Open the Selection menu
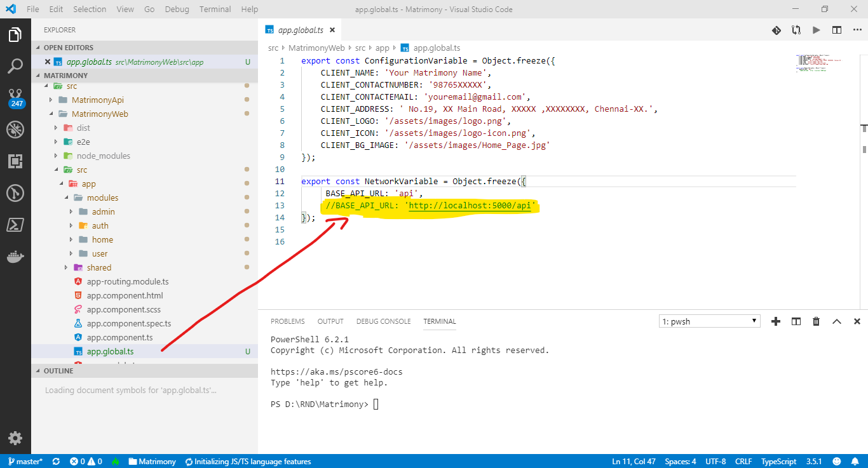Image resolution: width=868 pixels, height=468 pixels. (x=90, y=9)
